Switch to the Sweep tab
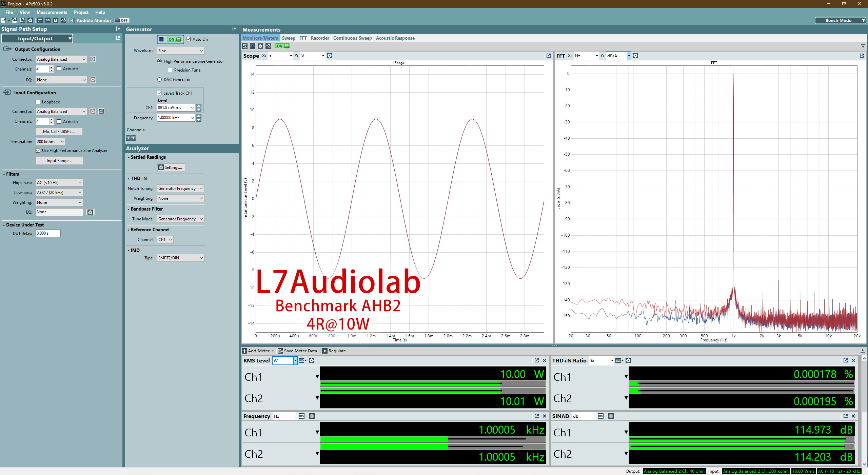Viewport: 868px width, 475px height. pyautogui.click(x=289, y=38)
